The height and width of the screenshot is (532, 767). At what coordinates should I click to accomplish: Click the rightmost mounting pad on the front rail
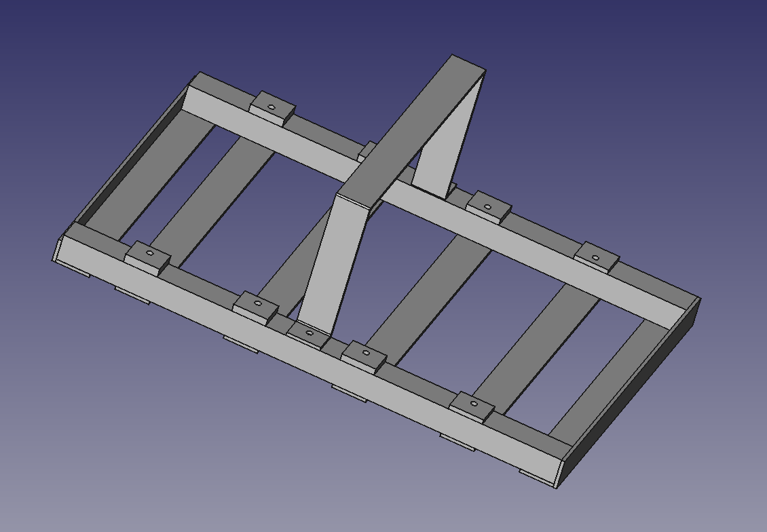473,405
